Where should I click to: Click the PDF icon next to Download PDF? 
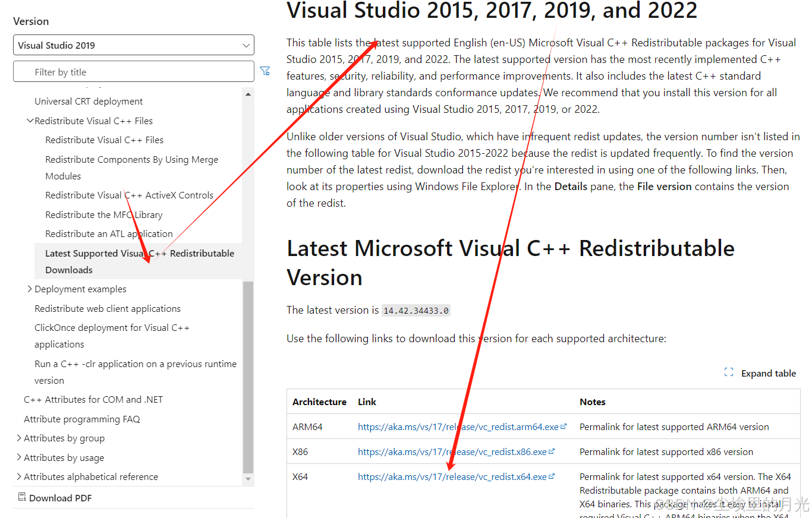[x=22, y=497]
